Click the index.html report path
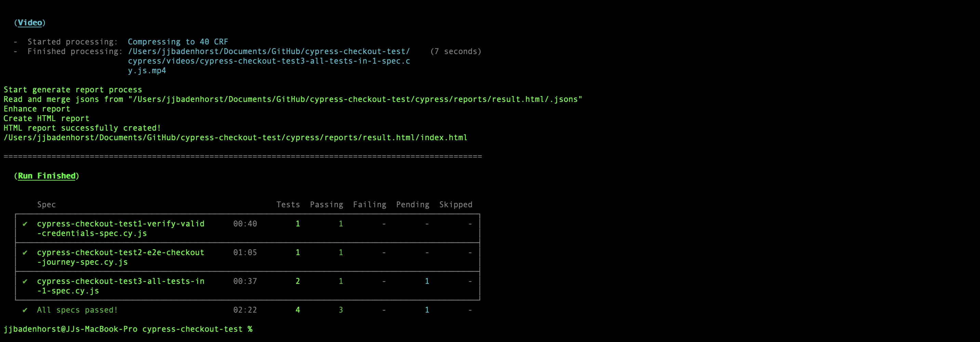980x342 pixels. [x=235, y=138]
